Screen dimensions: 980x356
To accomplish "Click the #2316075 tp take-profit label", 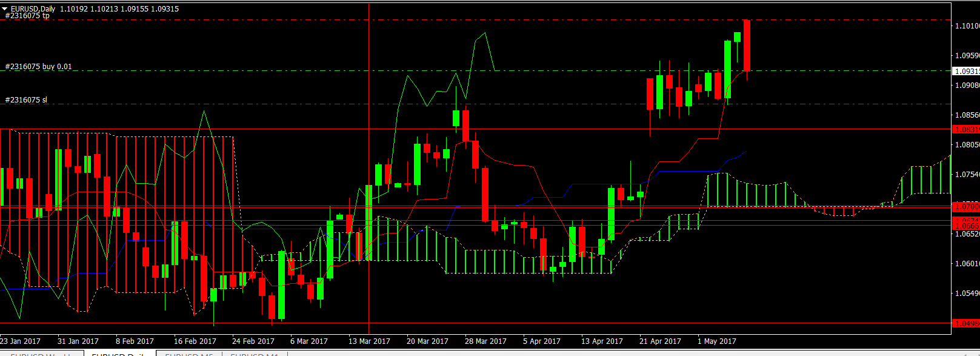I will [x=27, y=16].
